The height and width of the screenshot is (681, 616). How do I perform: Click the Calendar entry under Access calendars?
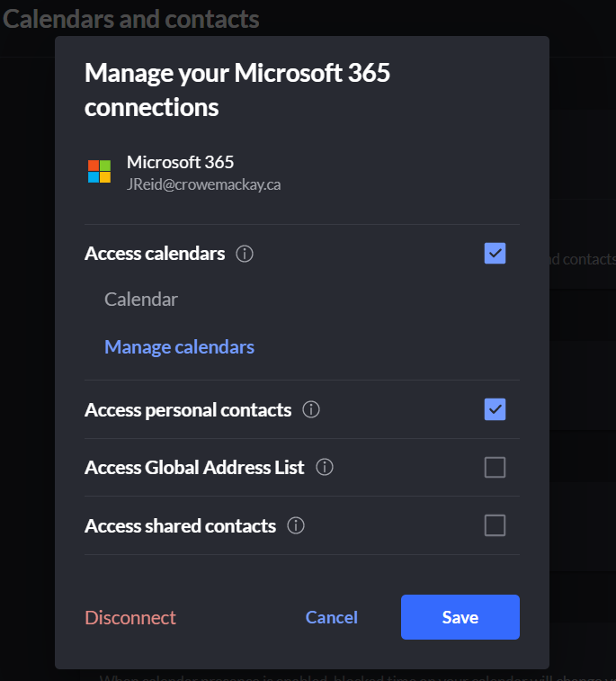pos(141,300)
